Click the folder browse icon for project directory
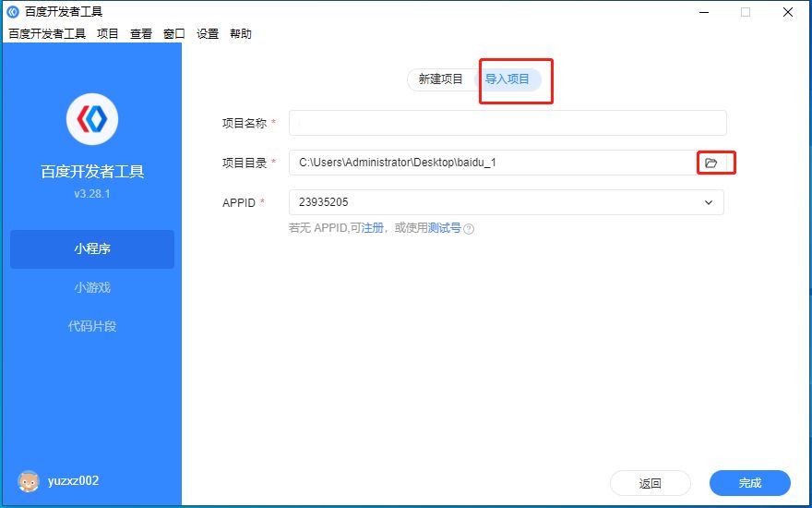Viewport: 812px width, 508px height. [710, 163]
